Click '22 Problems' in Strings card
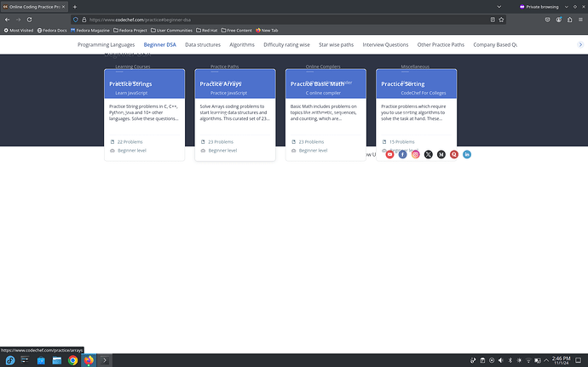 [130, 141]
